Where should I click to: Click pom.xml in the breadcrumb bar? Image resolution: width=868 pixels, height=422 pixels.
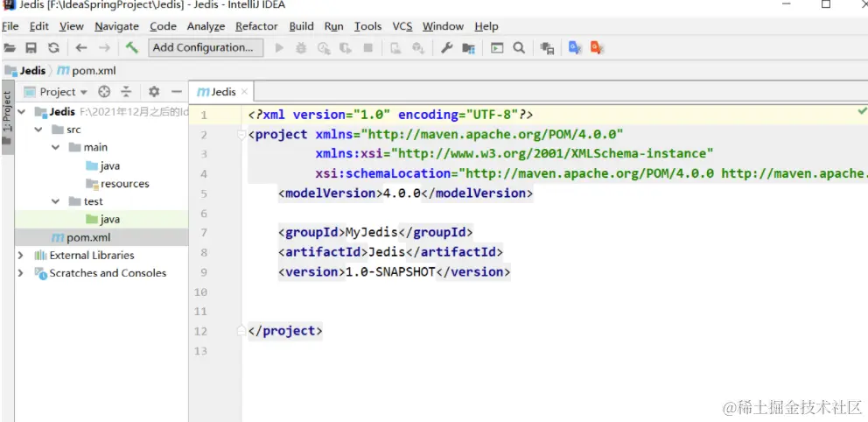87,71
